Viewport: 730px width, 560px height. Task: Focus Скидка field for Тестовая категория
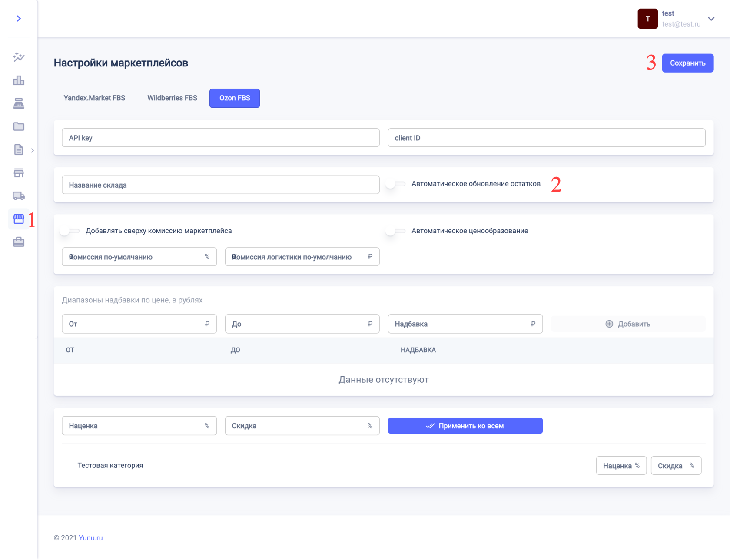click(676, 465)
